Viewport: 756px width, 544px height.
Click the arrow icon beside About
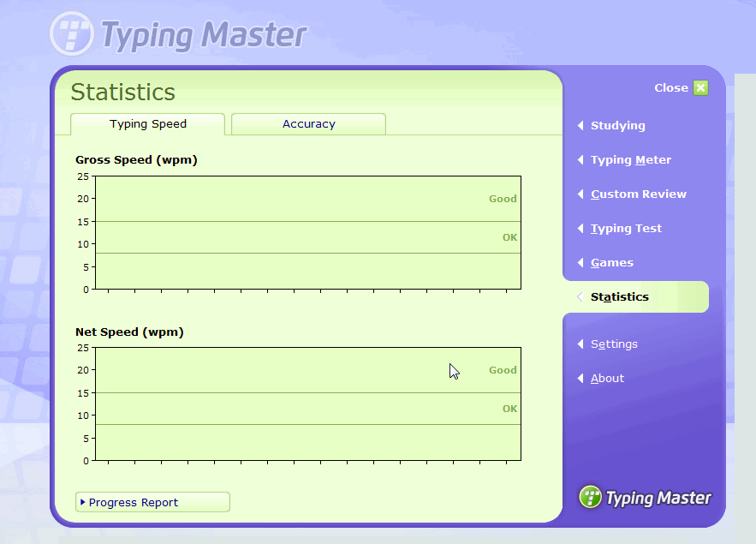pos(580,378)
